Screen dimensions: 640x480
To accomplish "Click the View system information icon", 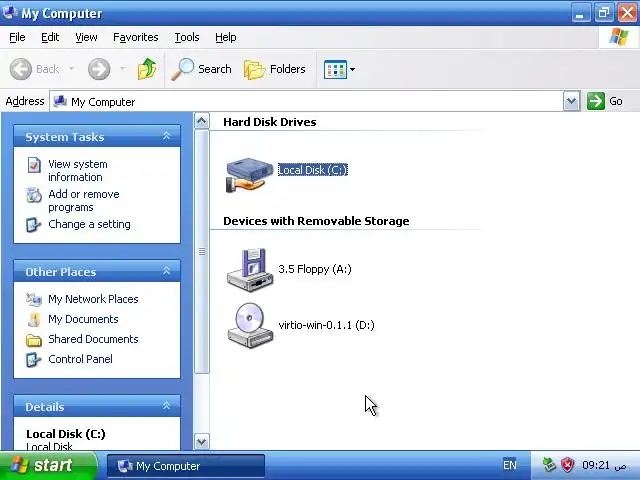I will pos(34,165).
